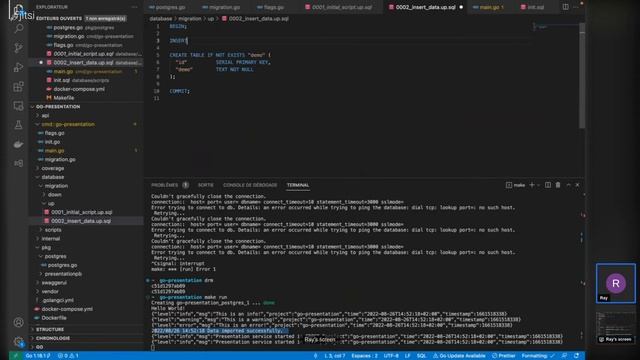
Task: Open the Search view in activity bar
Action: coord(18,29)
